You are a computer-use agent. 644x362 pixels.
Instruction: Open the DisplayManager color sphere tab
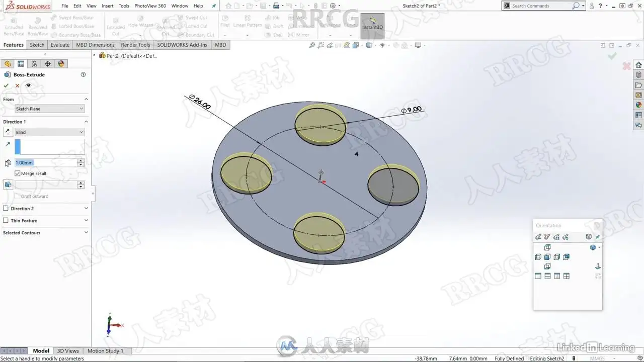61,64
